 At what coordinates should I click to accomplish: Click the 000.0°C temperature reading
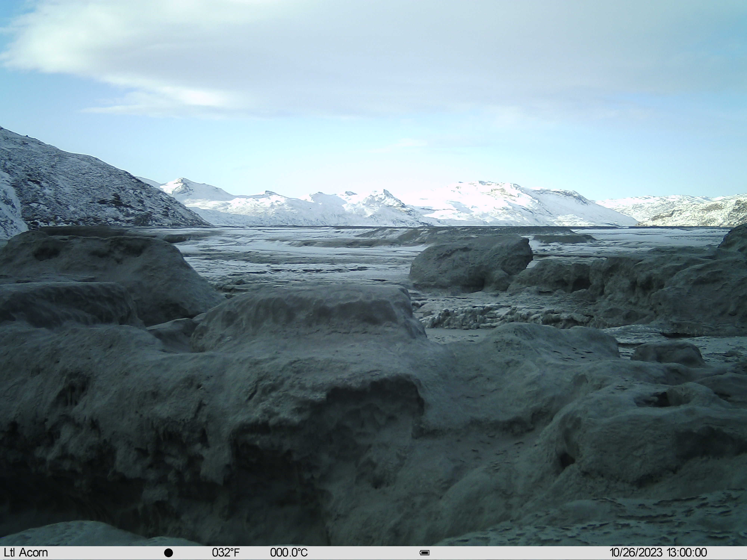click(x=289, y=553)
